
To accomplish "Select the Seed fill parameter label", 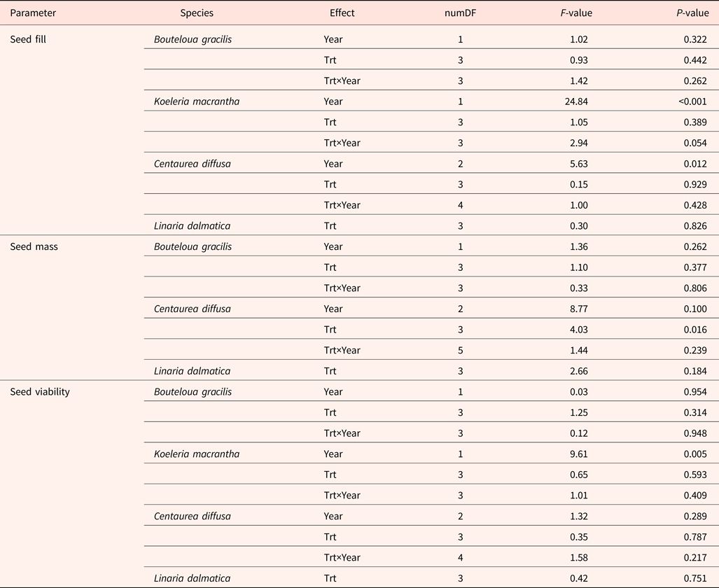I will [28, 39].
